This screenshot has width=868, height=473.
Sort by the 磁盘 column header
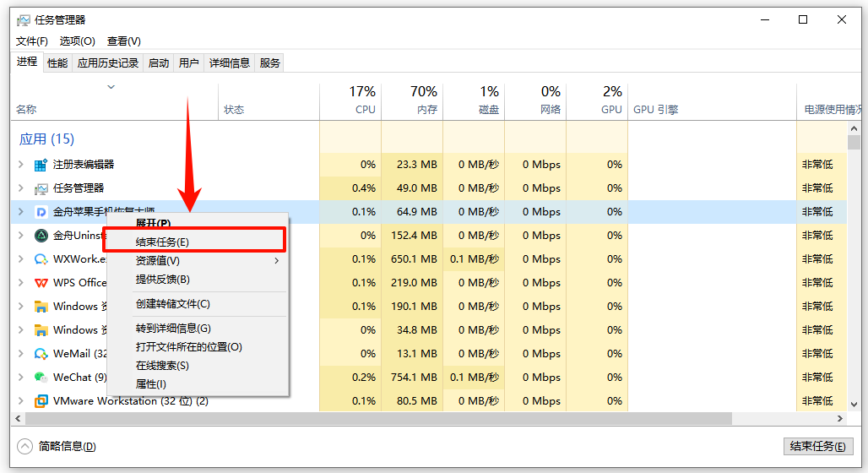pyautogui.click(x=474, y=101)
